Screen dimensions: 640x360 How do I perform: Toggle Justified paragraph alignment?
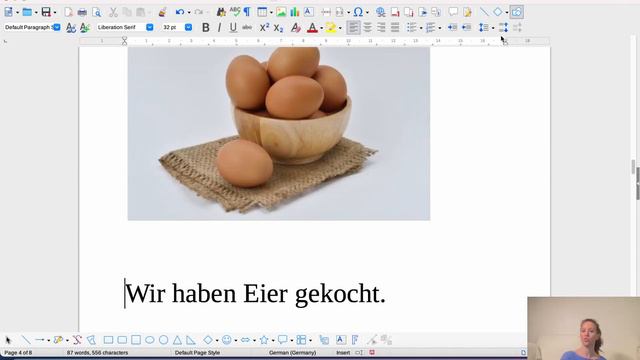click(395, 27)
